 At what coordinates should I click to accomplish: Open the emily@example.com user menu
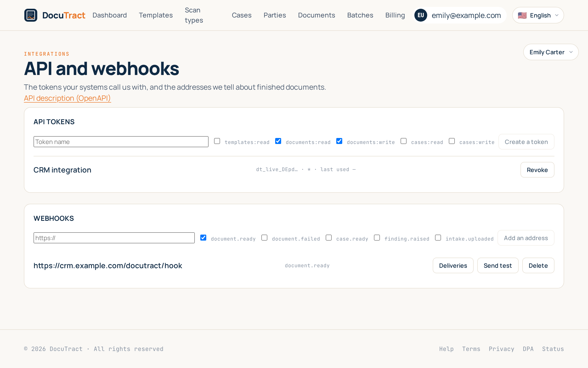460,15
